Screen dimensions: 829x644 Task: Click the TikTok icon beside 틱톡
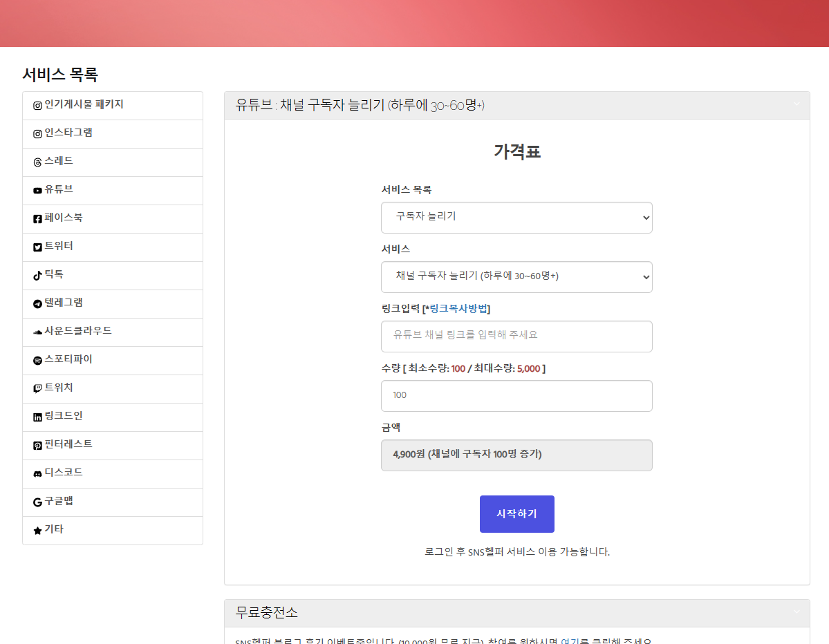(37, 276)
